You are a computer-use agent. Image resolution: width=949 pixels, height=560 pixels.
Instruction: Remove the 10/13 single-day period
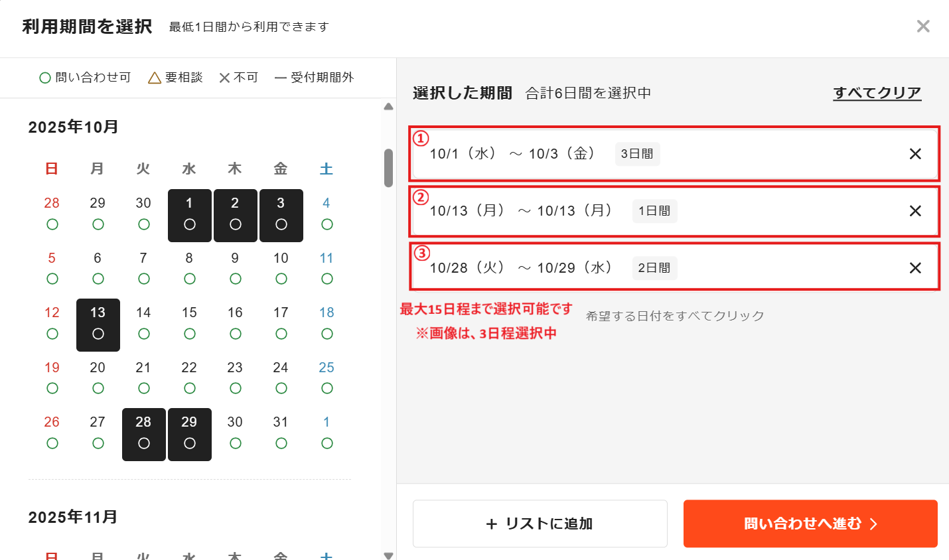[x=915, y=211]
